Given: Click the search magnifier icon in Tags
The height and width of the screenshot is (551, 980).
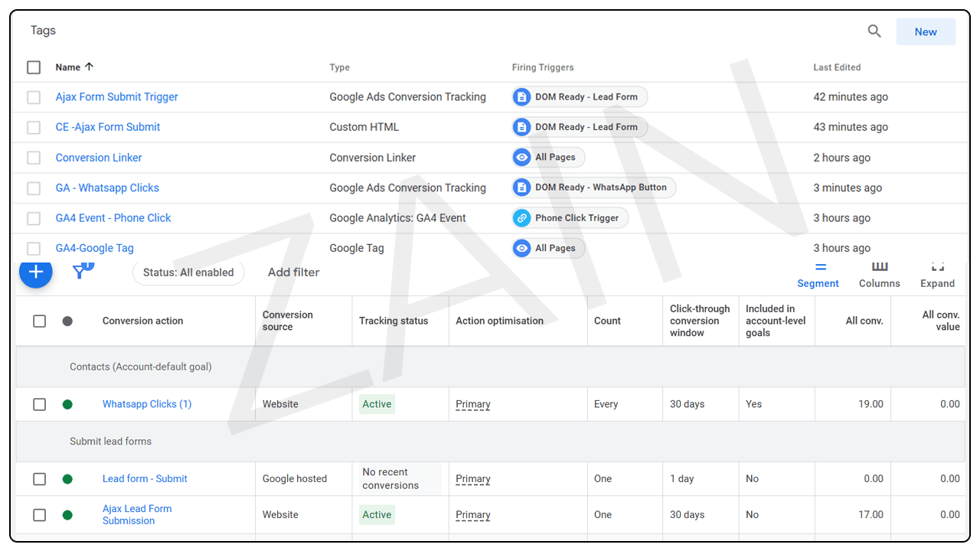Looking at the screenshot, I should (x=874, y=31).
